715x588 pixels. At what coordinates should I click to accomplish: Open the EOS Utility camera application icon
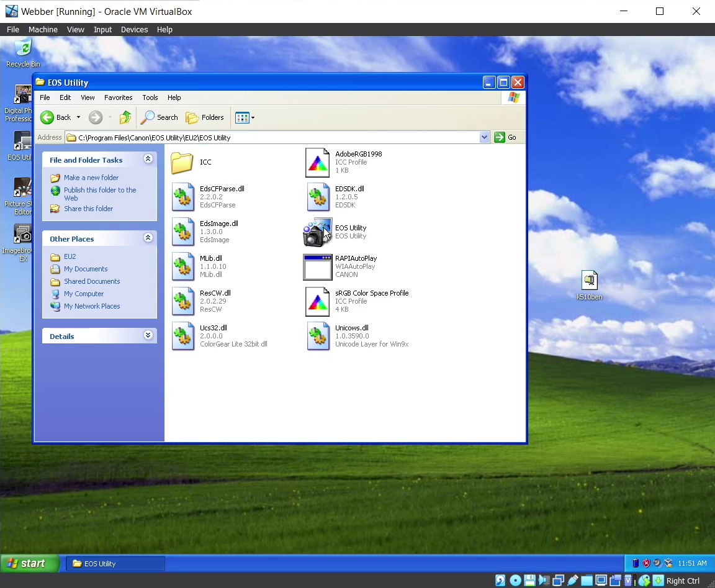click(317, 232)
